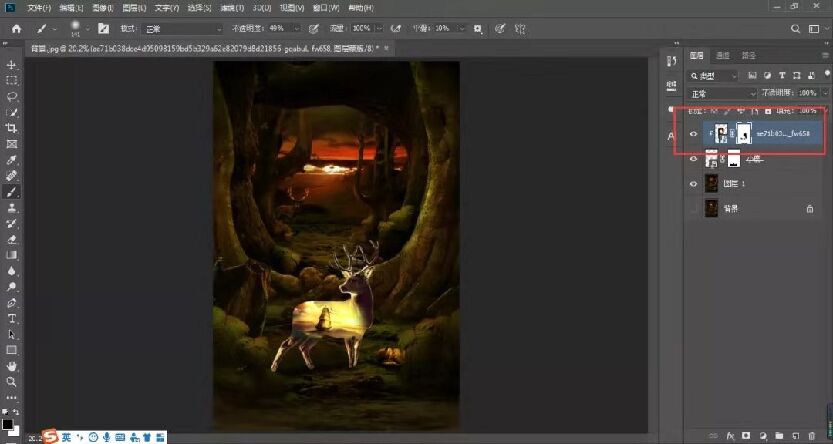Select the Zoom tool
The image size is (833, 444).
pos(11,382)
